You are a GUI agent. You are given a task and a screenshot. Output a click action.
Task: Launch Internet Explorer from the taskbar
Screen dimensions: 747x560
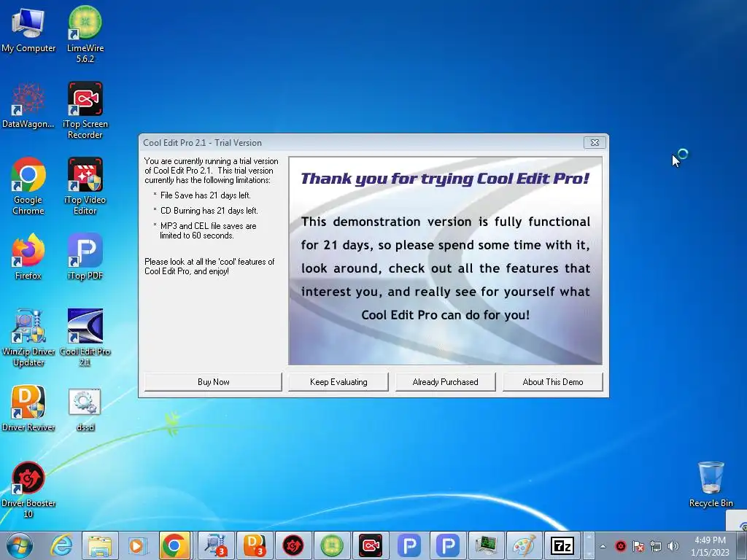tap(62, 545)
